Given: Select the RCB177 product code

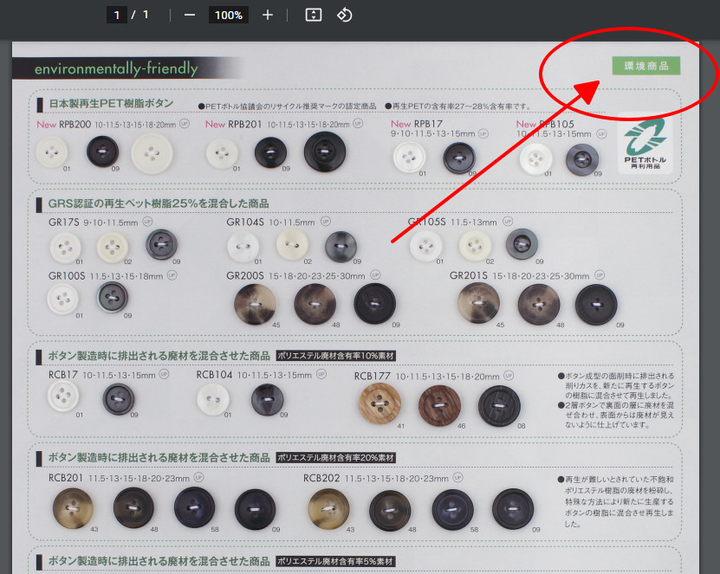Looking at the screenshot, I should (372, 376).
